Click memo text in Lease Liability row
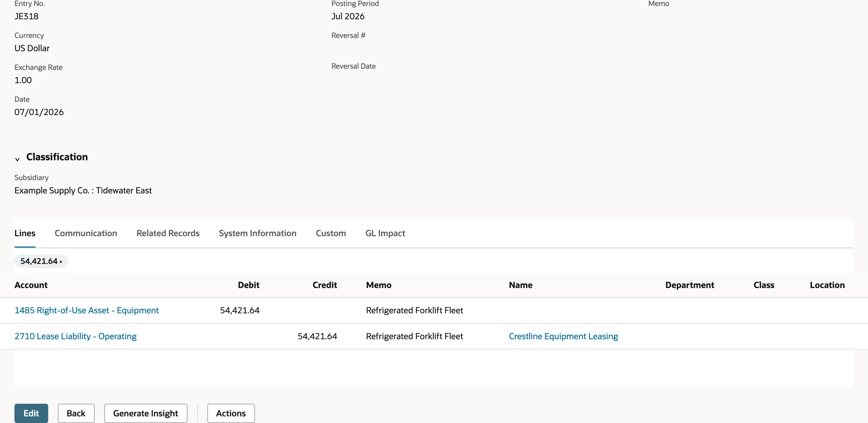The height and width of the screenshot is (423, 868). tap(414, 336)
